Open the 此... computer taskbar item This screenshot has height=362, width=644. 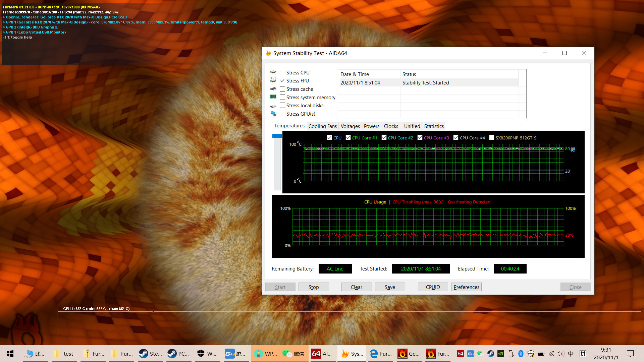tap(36, 354)
